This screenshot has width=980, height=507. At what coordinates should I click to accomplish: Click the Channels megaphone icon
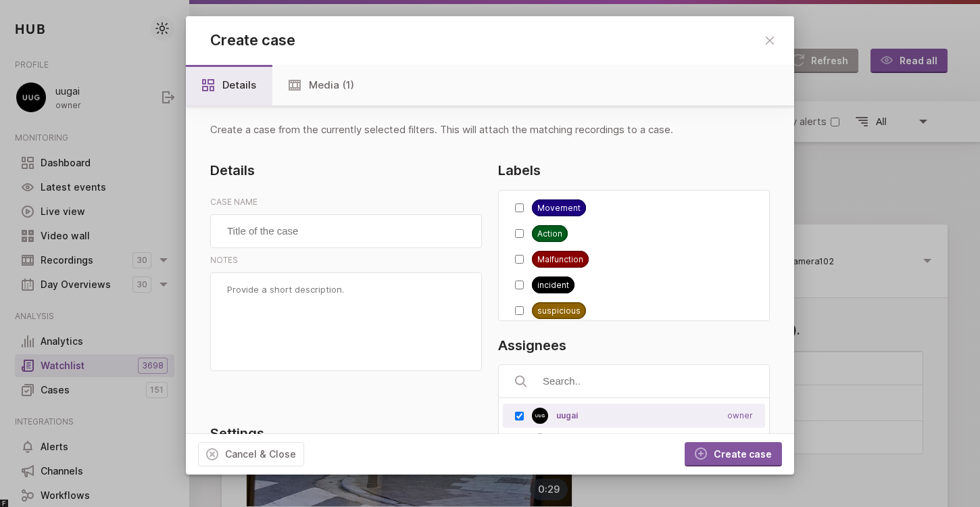(28, 471)
